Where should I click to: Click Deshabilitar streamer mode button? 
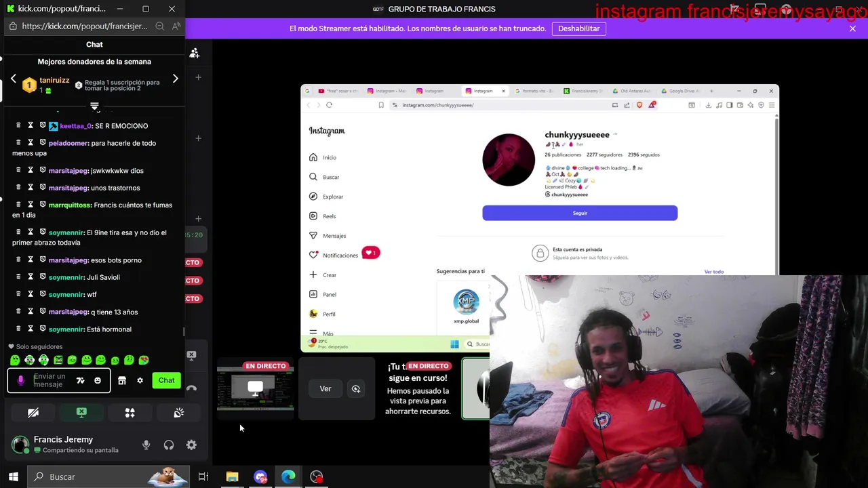click(579, 28)
